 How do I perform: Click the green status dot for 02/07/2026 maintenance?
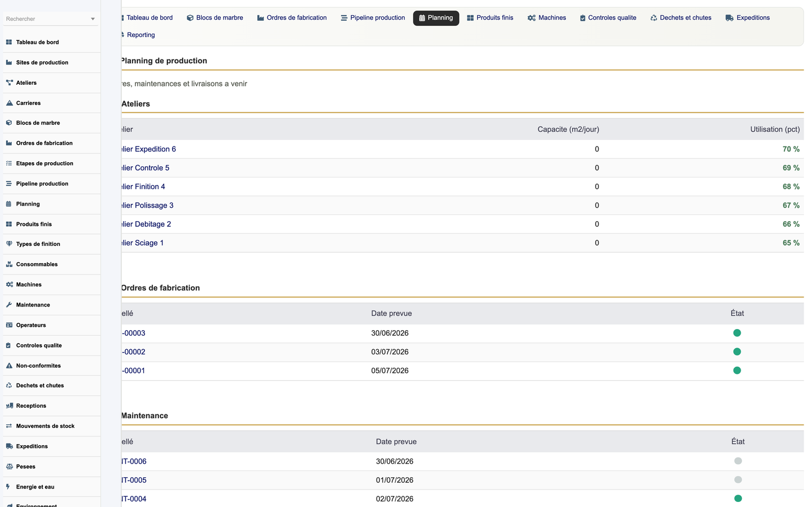738,499
